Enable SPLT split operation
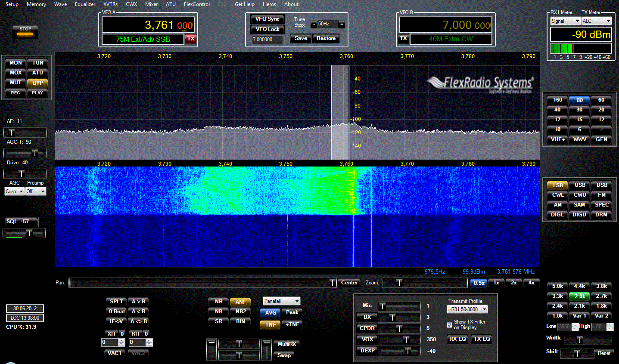The height and width of the screenshot is (364, 619). click(x=116, y=302)
